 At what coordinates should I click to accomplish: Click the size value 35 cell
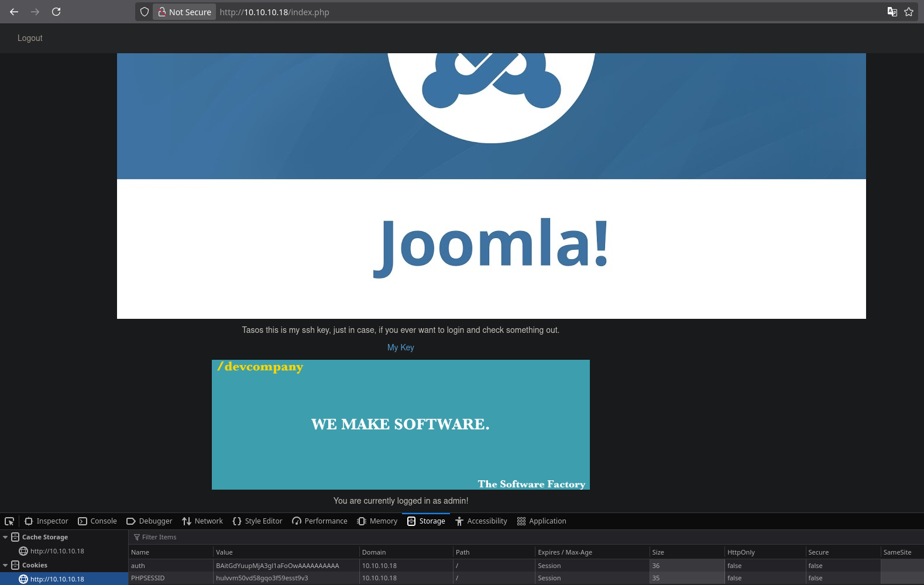click(x=687, y=578)
